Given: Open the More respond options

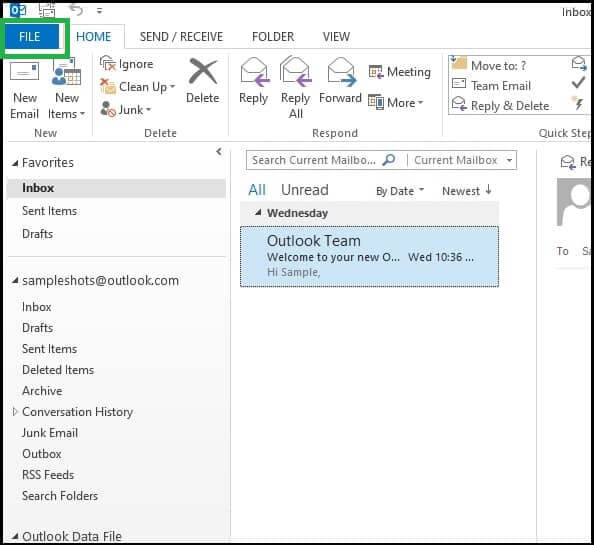Looking at the screenshot, I should pyautogui.click(x=396, y=103).
